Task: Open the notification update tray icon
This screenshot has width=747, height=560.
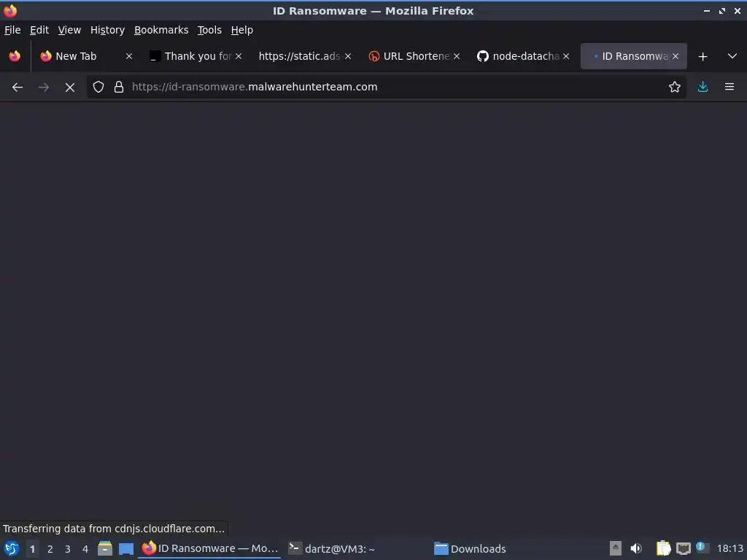Action: (701, 547)
